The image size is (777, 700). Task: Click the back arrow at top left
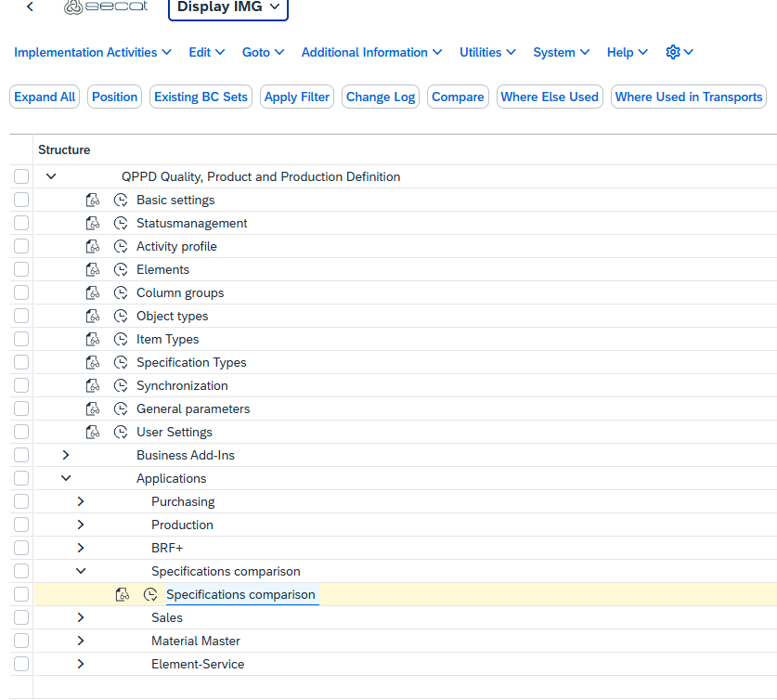click(31, 7)
